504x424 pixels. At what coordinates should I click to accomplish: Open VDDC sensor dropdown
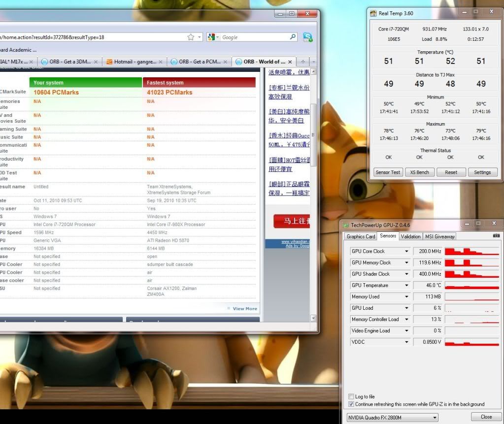tap(406, 342)
